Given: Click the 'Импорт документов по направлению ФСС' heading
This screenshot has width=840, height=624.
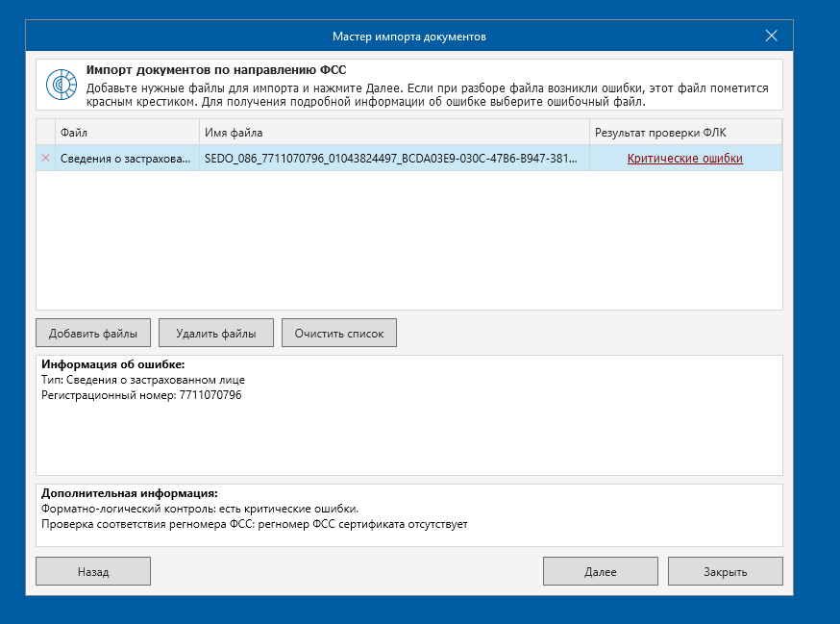Looking at the screenshot, I should (216, 70).
